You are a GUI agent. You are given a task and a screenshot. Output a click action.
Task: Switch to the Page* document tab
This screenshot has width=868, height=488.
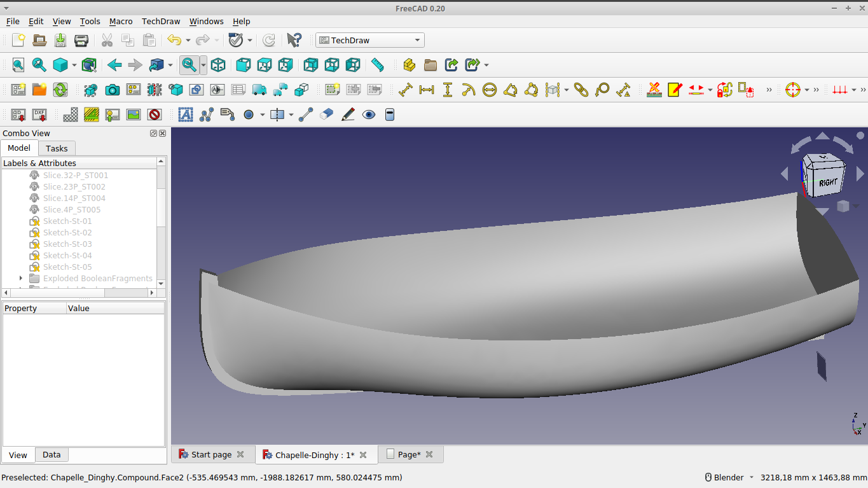(411, 454)
